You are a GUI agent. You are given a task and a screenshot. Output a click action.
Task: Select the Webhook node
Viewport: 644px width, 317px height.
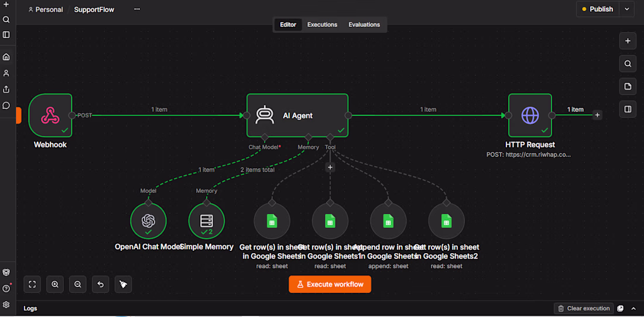[x=50, y=115]
